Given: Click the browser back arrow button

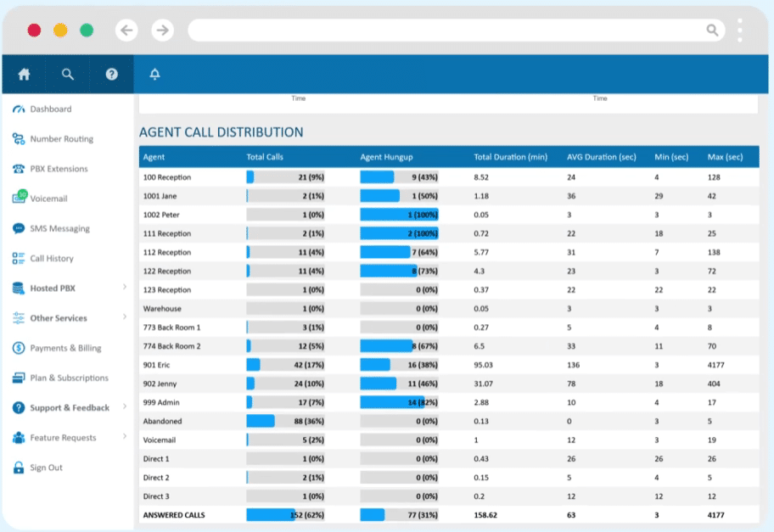Looking at the screenshot, I should point(126,31).
